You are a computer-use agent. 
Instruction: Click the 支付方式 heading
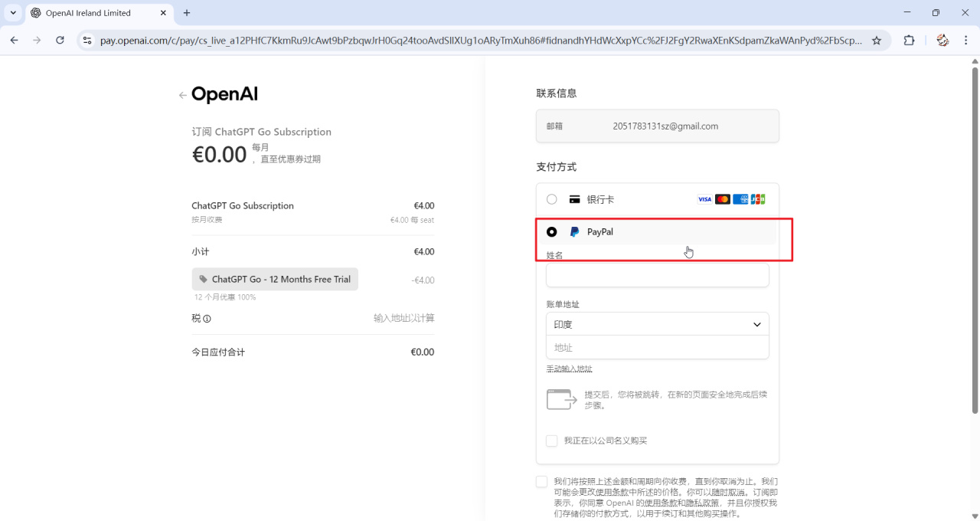[x=557, y=167]
